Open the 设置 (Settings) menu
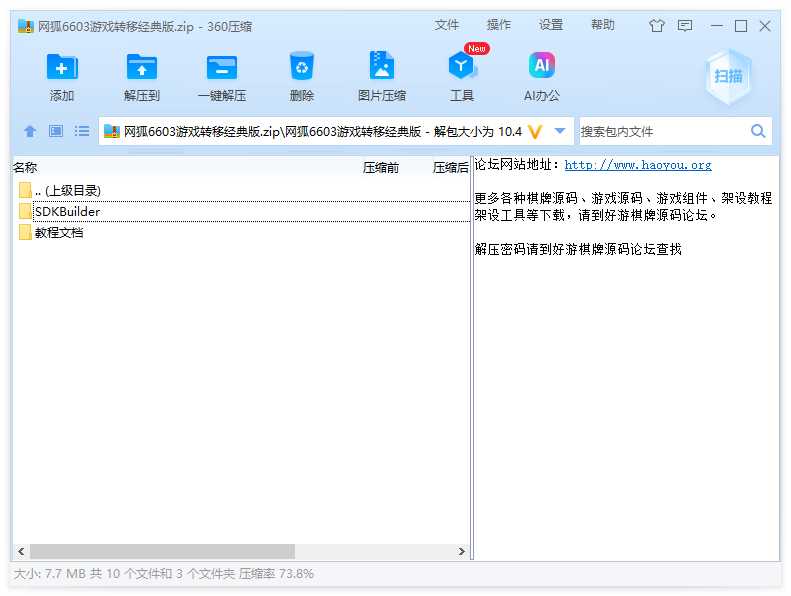 click(x=550, y=25)
